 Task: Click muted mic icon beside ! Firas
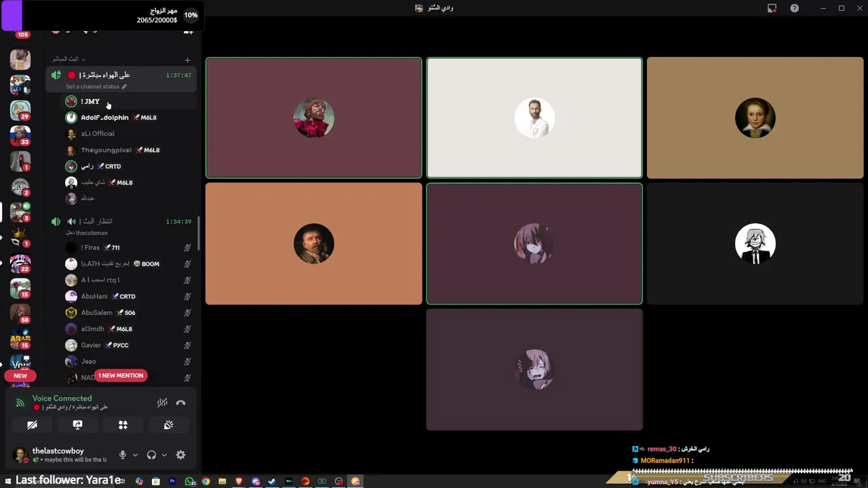coord(187,248)
